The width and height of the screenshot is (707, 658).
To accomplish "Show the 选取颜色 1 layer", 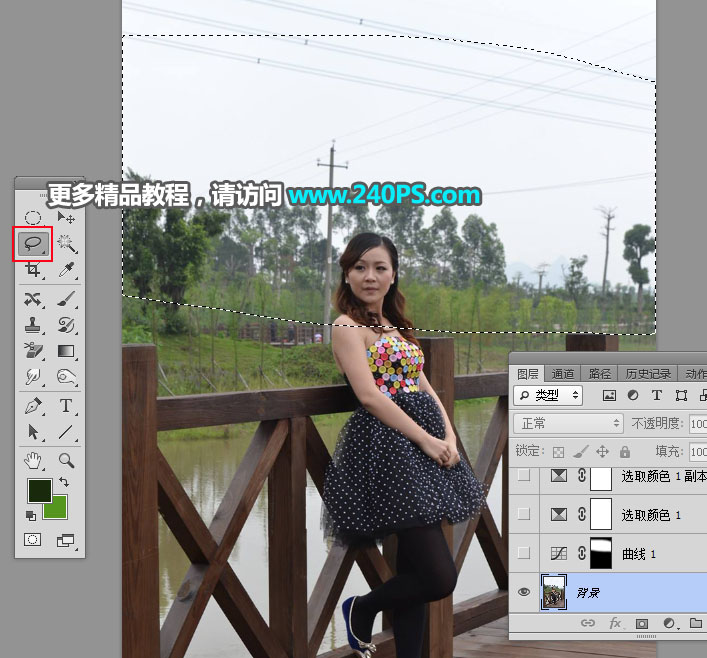I will pyautogui.click(x=523, y=514).
